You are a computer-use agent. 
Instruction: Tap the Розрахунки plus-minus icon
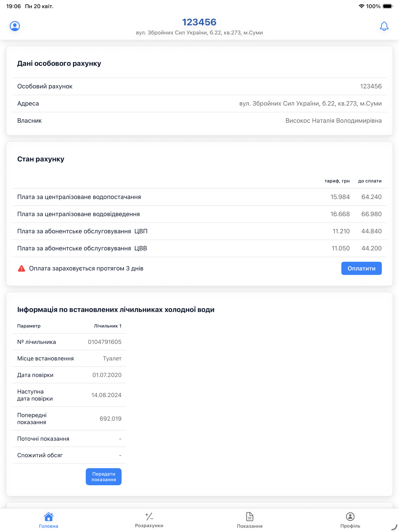click(149, 516)
